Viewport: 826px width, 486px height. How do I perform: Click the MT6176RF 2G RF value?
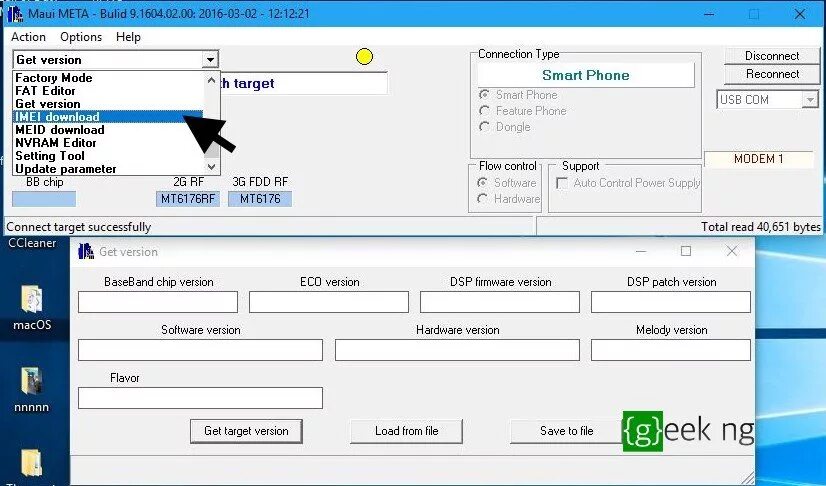pos(188,199)
